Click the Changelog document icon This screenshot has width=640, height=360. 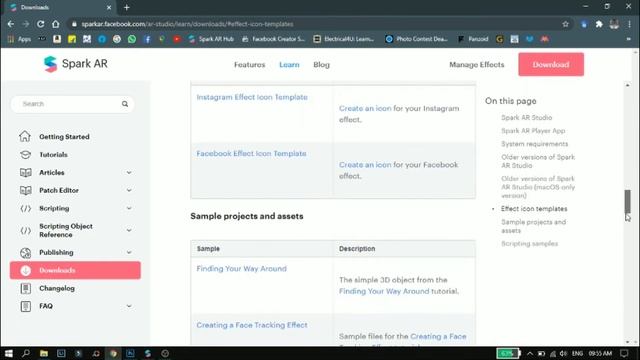[25, 288]
